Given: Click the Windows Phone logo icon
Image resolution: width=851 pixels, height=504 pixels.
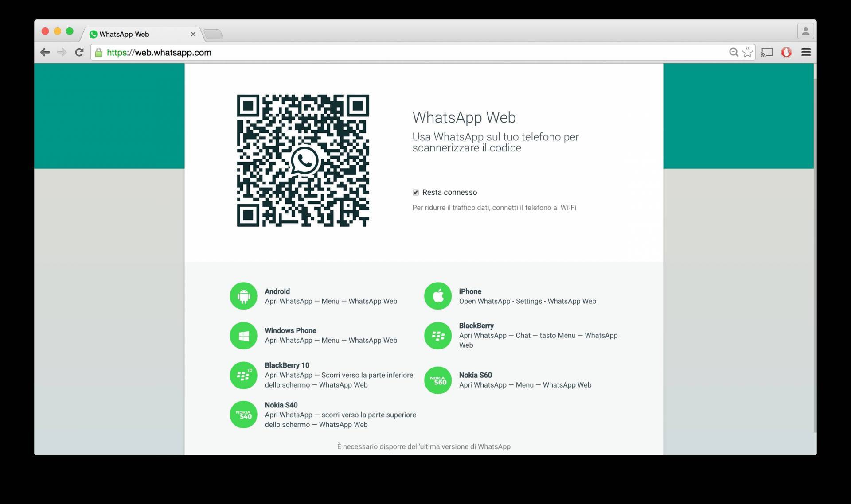Looking at the screenshot, I should coord(243,336).
